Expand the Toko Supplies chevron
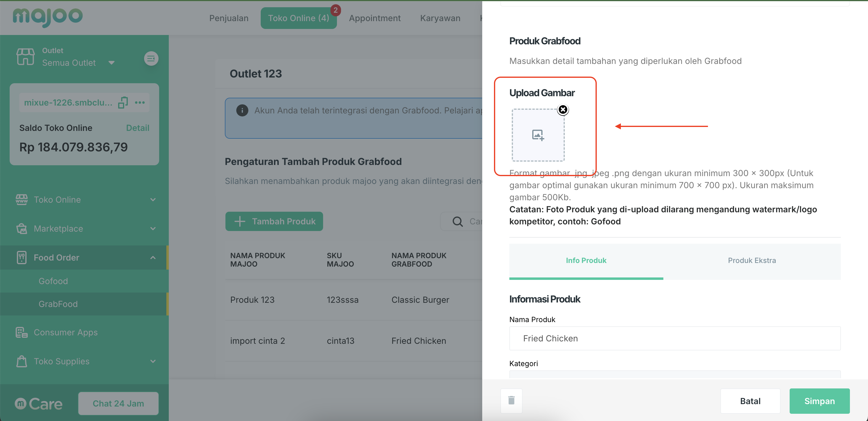Screen dimensions: 868x421 coord(153,361)
